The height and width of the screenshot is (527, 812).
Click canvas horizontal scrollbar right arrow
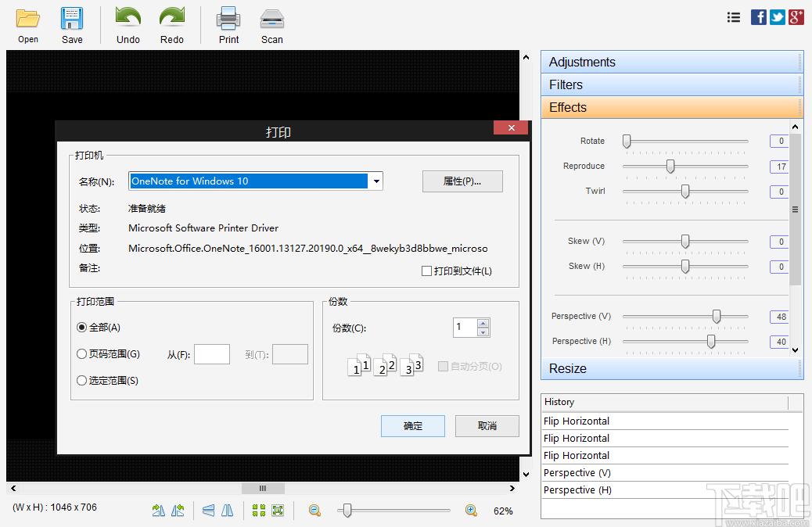[x=512, y=488]
